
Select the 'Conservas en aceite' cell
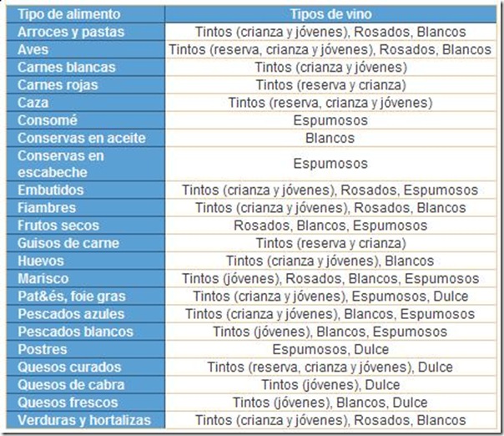[x=82, y=137]
